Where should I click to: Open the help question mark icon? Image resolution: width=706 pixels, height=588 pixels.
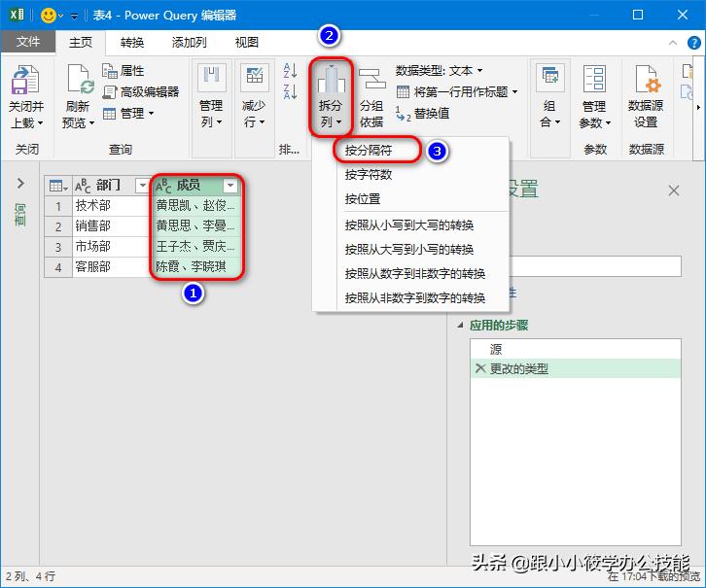coord(694,43)
